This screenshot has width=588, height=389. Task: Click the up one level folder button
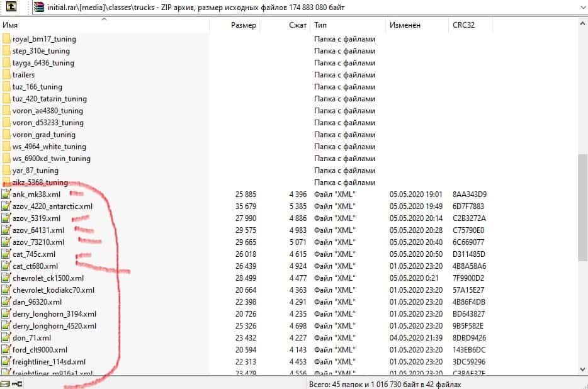(x=9, y=8)
